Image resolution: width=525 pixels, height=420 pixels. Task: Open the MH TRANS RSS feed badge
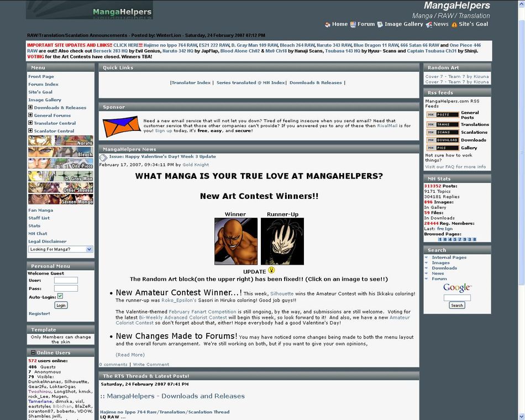pos(442,124)
